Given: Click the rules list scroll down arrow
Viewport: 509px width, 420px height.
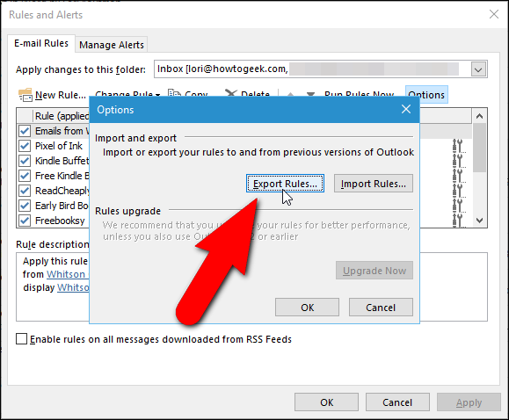Looking at the screenshot, I should (x=479, y=221).
